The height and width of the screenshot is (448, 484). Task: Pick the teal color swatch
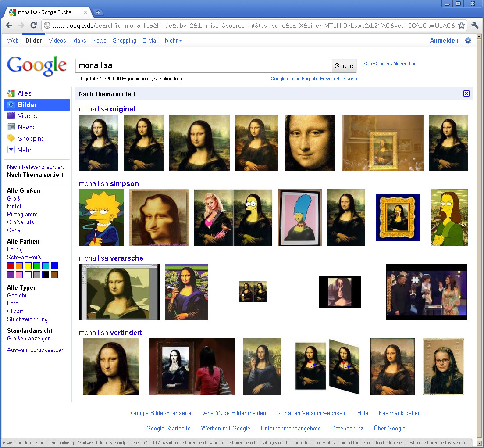(x=46, y=266)
